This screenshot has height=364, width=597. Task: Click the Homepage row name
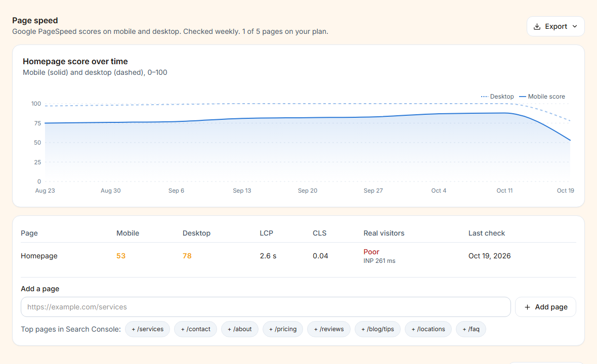coord(39,256)
